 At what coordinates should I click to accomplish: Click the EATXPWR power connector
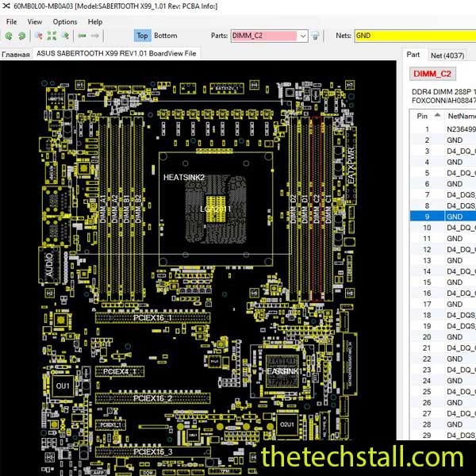[351, 166]
